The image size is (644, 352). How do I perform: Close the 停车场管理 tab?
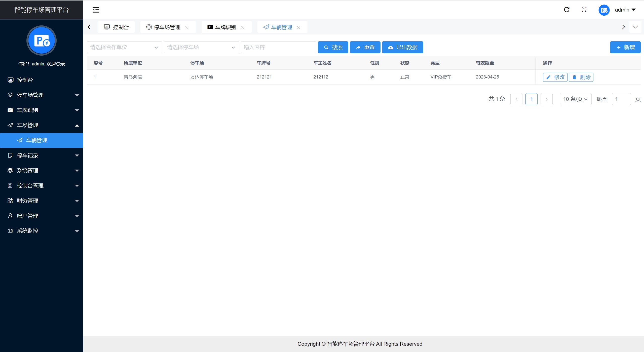[187, 27]
